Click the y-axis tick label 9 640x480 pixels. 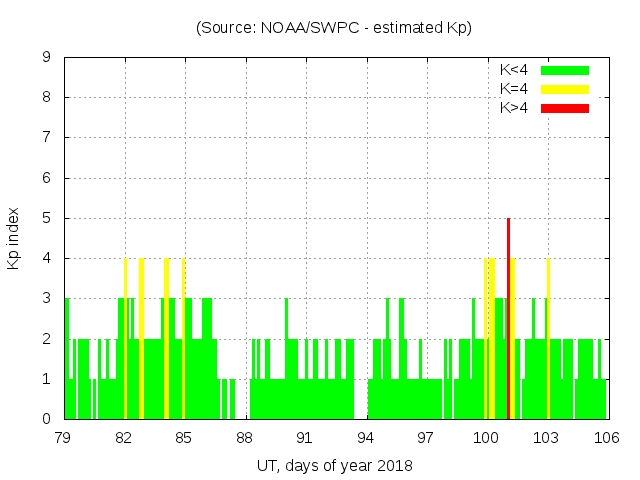tap(47, 58)
